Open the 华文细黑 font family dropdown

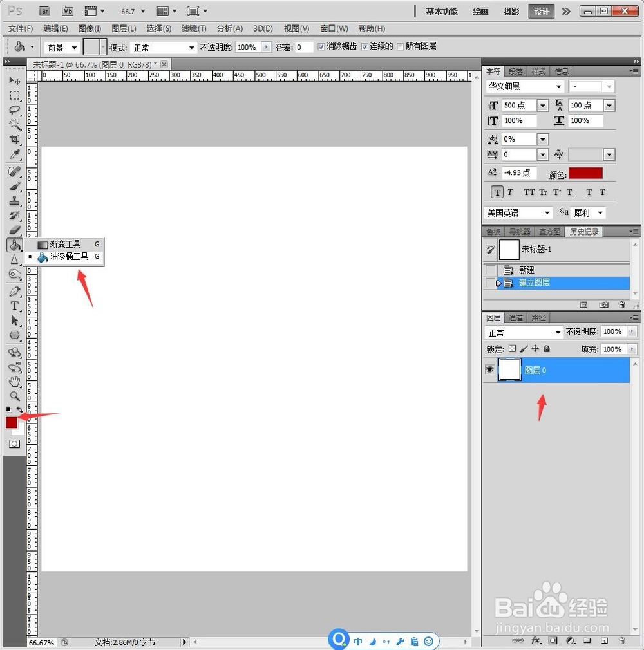coord(525,86)
